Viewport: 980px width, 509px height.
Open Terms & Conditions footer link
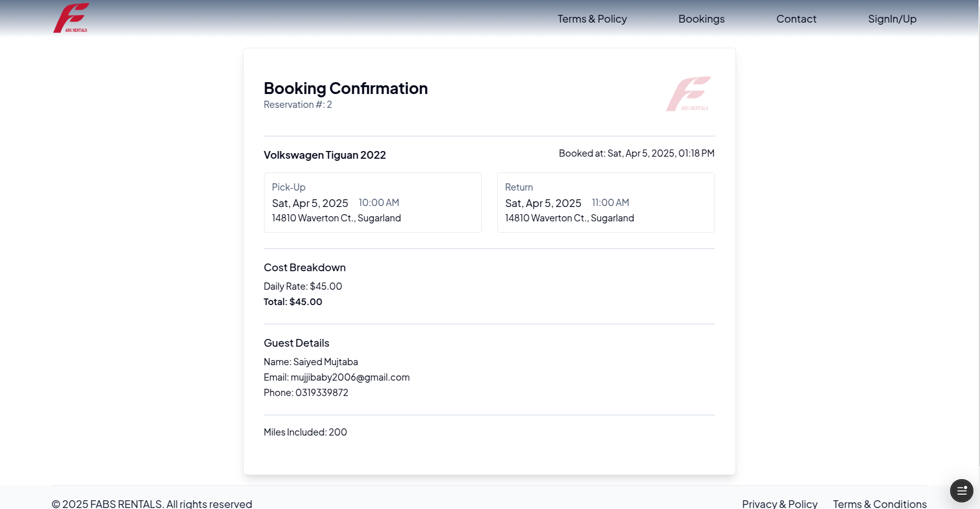tap(880, 503)
